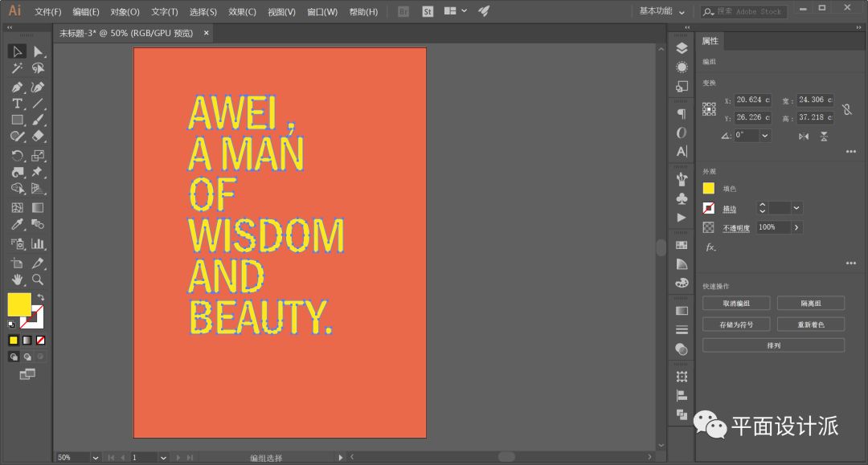Set fill to None in toolbar

click(x=40, y=340)
